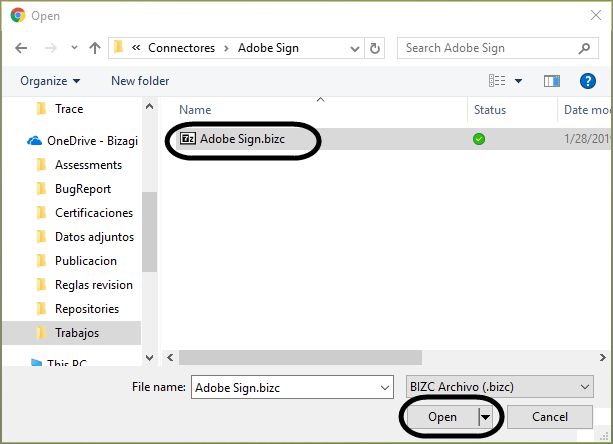This screenshot has height=444, width=613.
Task: Click the 7z icon of Adobe Sign.bizc
Action: click(x=188, y=138)
